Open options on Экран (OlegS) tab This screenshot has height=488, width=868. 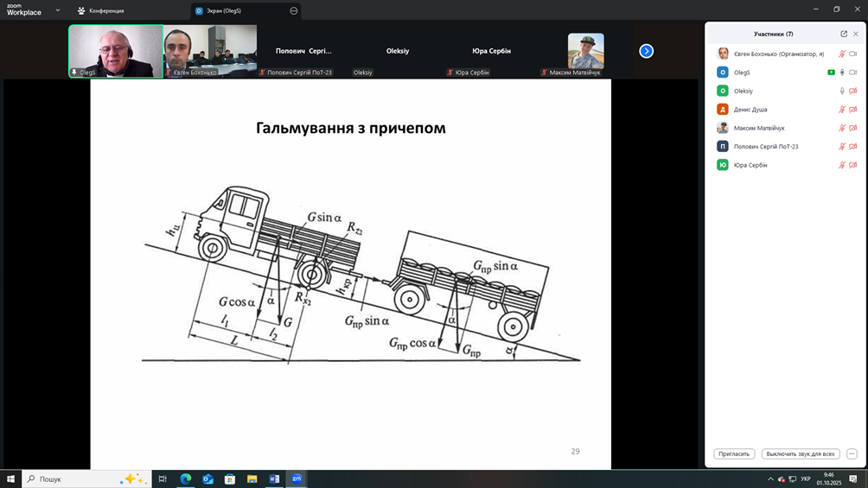tap(294, 11)
